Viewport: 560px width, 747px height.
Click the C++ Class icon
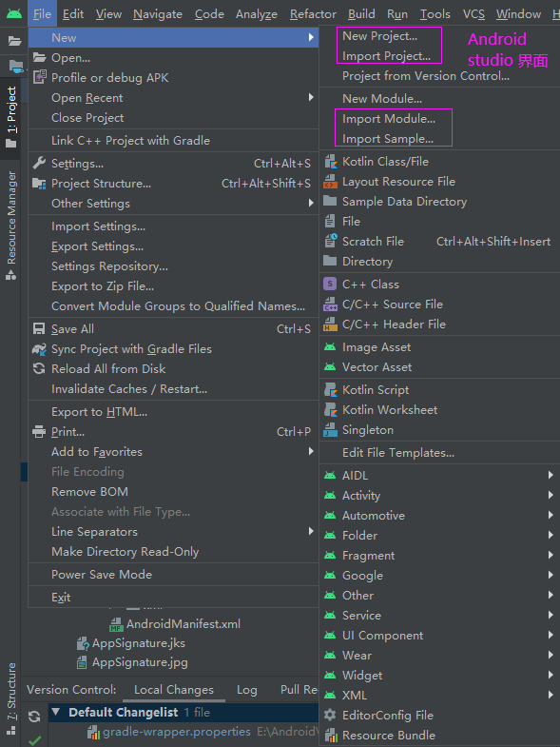330,284
